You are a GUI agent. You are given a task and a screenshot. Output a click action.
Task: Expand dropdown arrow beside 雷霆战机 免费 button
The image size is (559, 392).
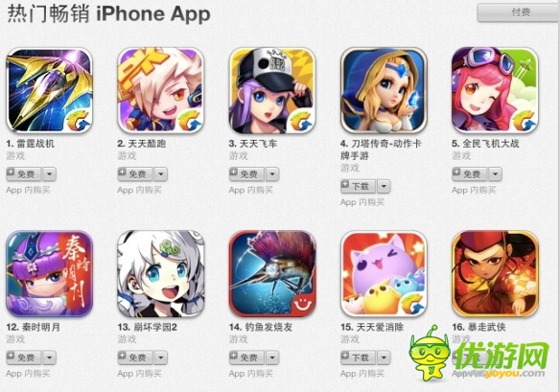point(49,174)
